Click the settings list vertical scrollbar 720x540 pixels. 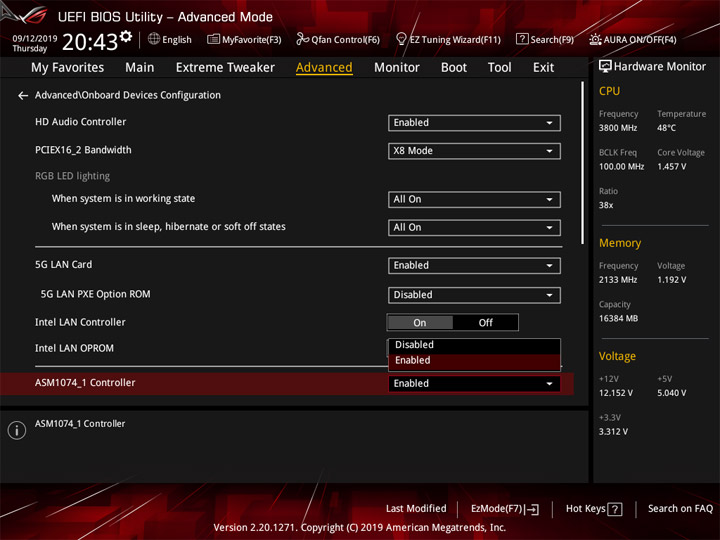[582, 163]
